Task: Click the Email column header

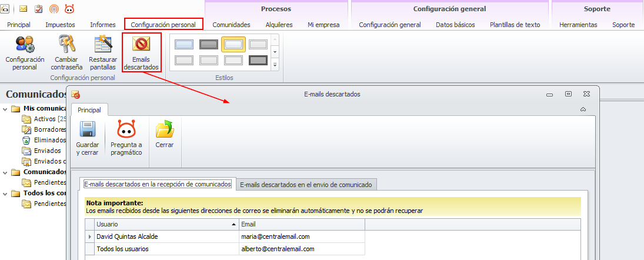Action: pos(302,224)
